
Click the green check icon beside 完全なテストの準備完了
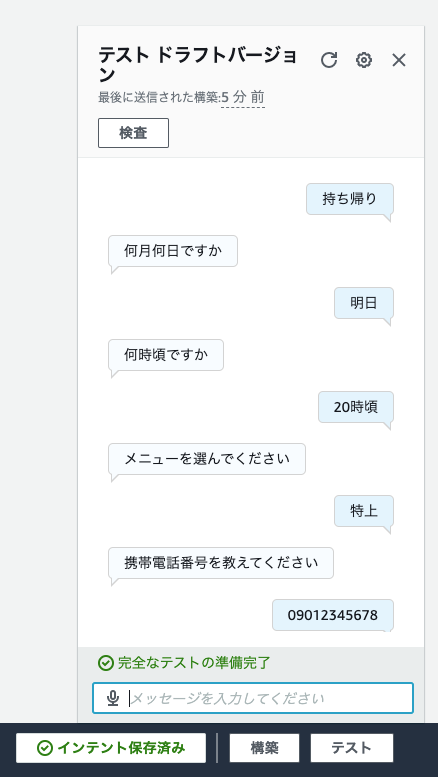(x=106, y=663)
